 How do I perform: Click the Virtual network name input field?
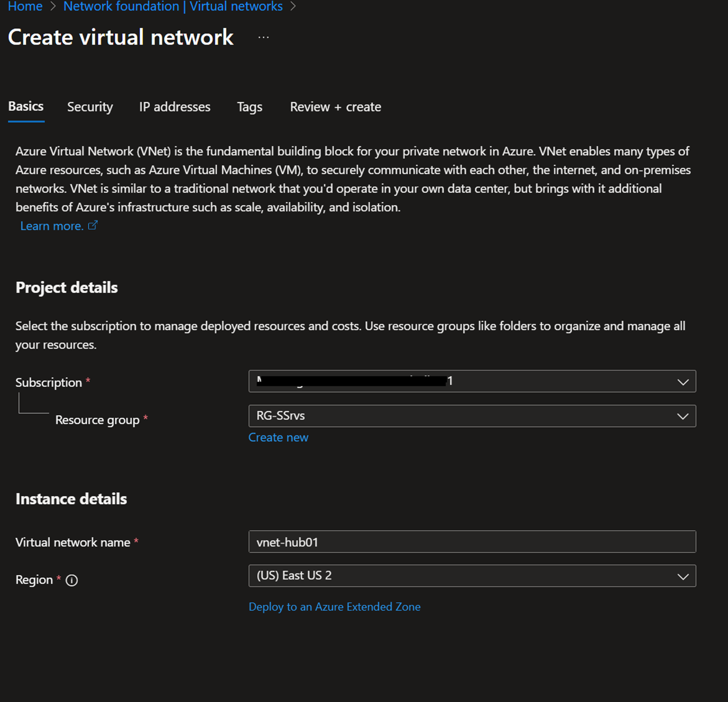(x=472, y=542)
